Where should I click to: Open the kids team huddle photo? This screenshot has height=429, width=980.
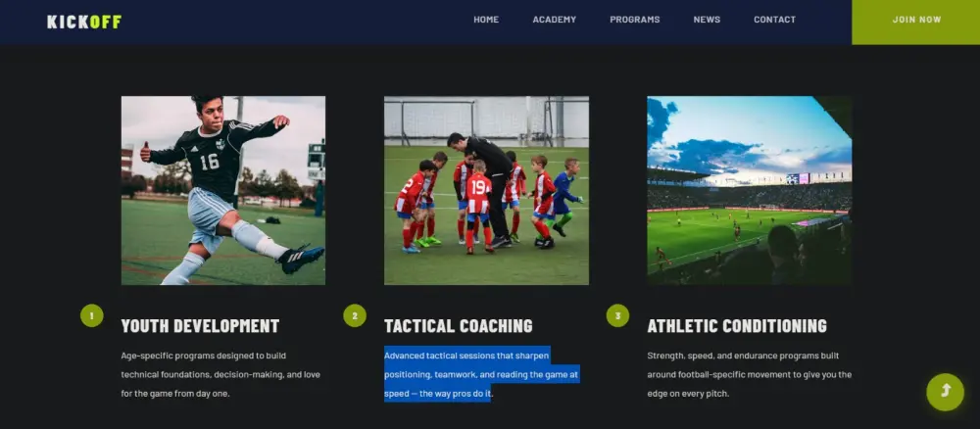pos(486,190)
